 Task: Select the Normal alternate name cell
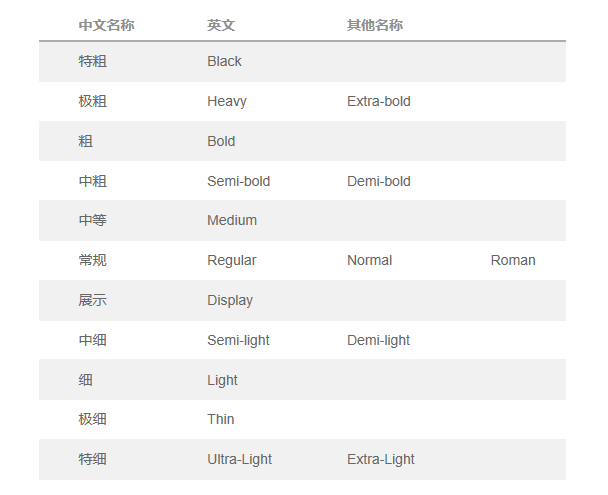[369, 260]
